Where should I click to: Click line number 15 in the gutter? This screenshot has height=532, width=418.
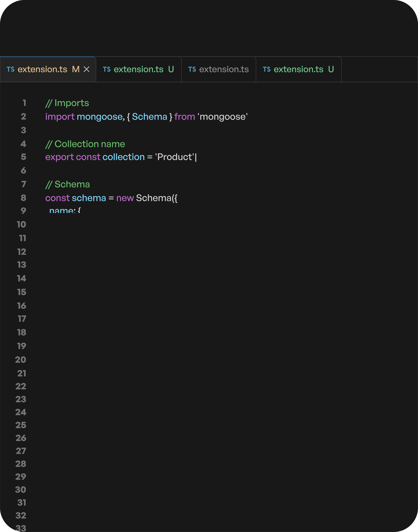tap(22, 292)
